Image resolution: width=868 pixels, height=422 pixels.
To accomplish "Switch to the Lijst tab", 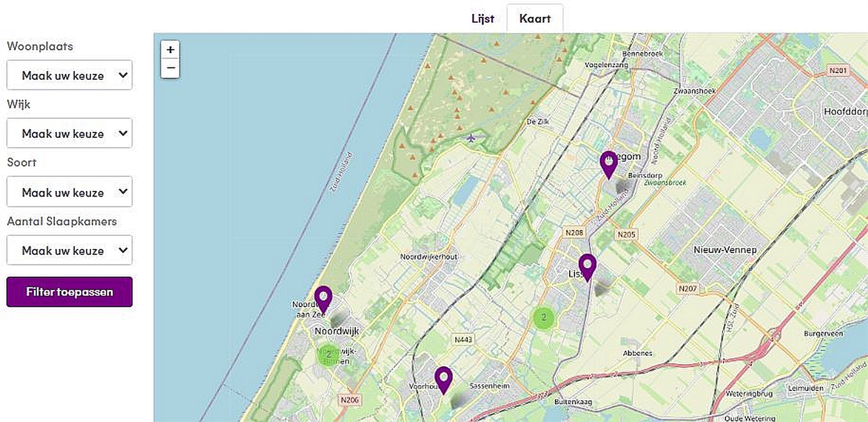I will (482, 18).
